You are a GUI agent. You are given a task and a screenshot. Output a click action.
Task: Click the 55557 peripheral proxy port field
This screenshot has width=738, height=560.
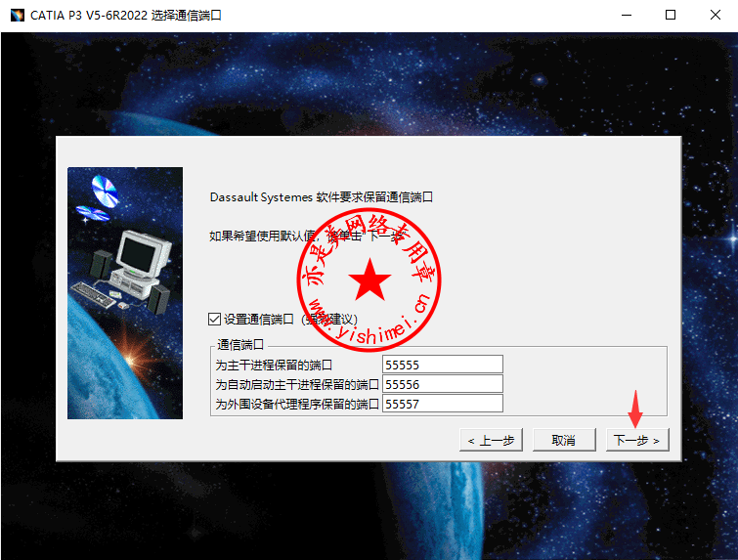pyautogui.click(x=443, y=404)
